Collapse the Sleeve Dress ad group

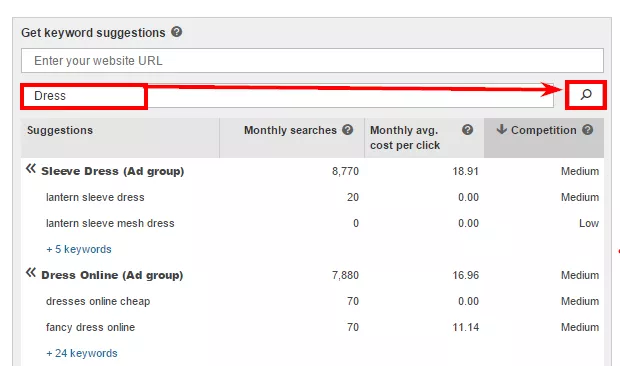pyautogui.click(x=31, y=169)
